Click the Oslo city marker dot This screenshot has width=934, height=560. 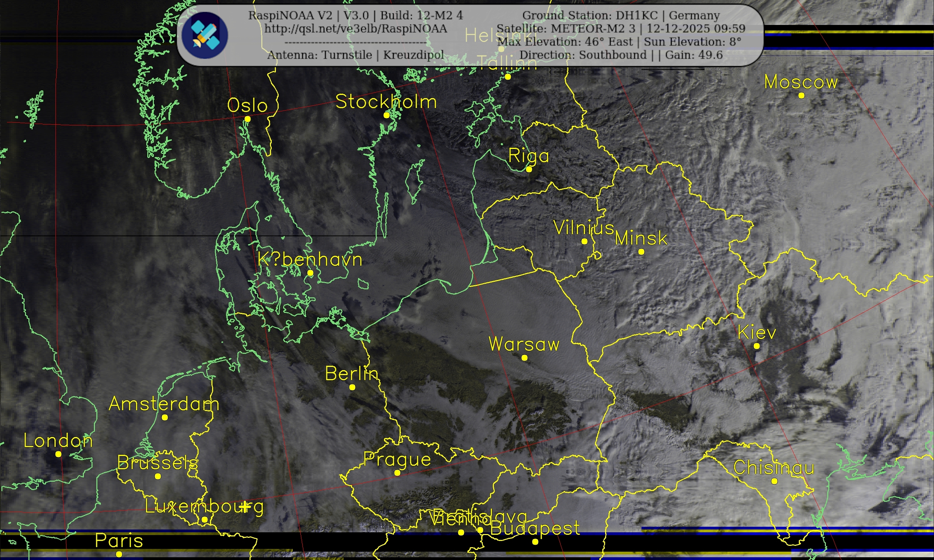pyautogui.click(x=247, y=119)
